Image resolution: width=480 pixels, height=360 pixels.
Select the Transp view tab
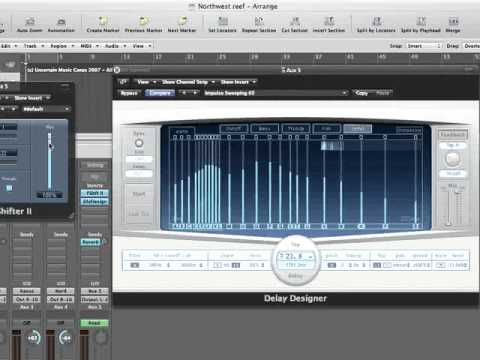click(296, 128)
